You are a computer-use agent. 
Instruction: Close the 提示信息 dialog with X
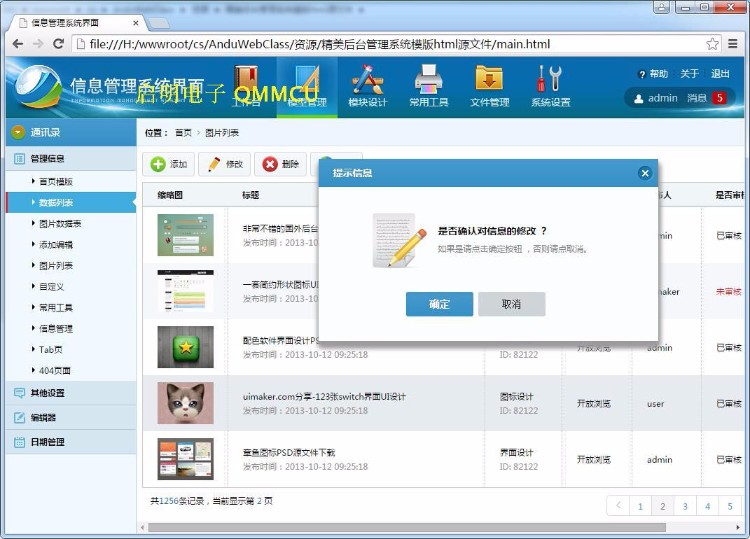pyautogui.click(x=645, y=173)
